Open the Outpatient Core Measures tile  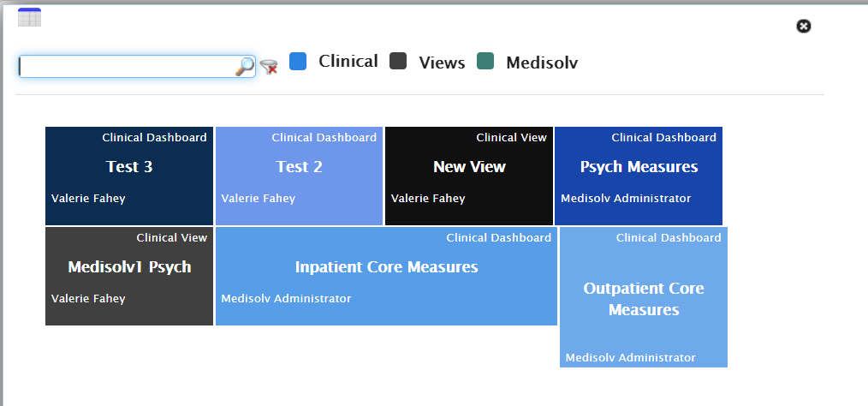(644, 299)
